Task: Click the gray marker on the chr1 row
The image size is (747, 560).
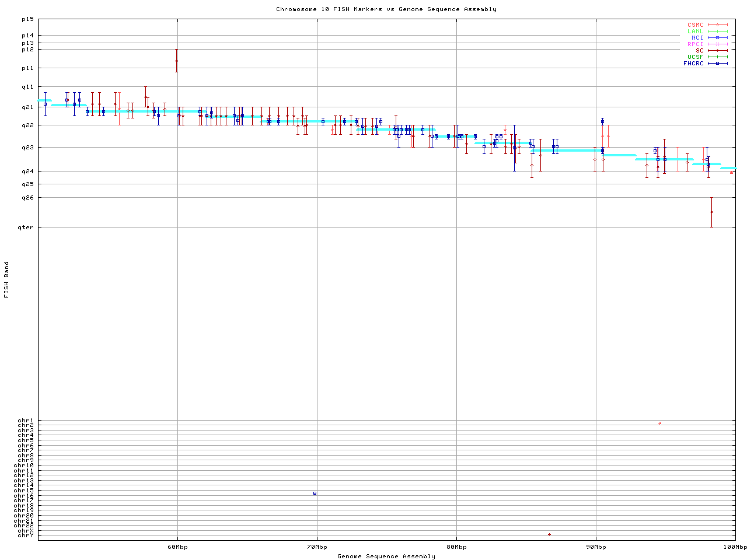Action: [659, 423]
